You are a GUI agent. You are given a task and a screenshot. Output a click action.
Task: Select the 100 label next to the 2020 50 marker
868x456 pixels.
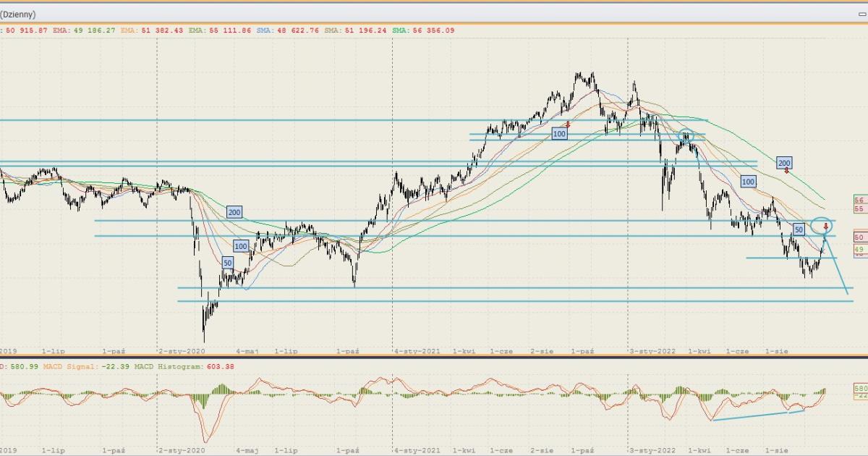(241, 246)
